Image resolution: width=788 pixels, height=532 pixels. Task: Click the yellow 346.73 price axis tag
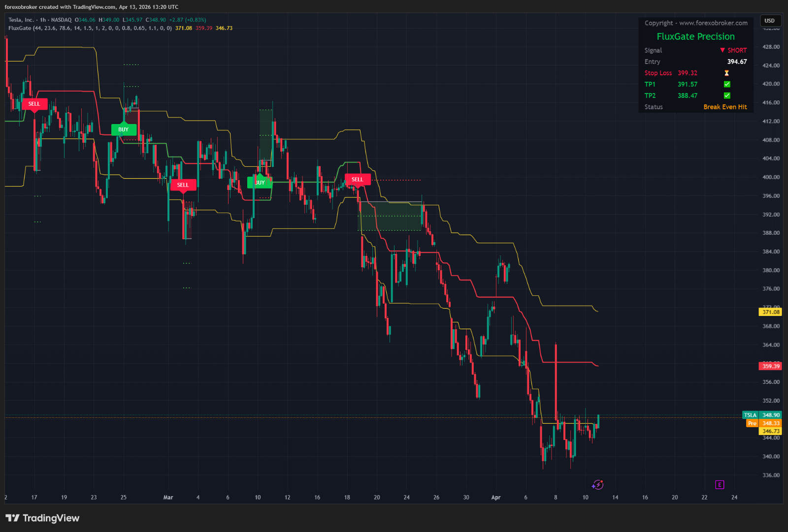tap(771, 431)
